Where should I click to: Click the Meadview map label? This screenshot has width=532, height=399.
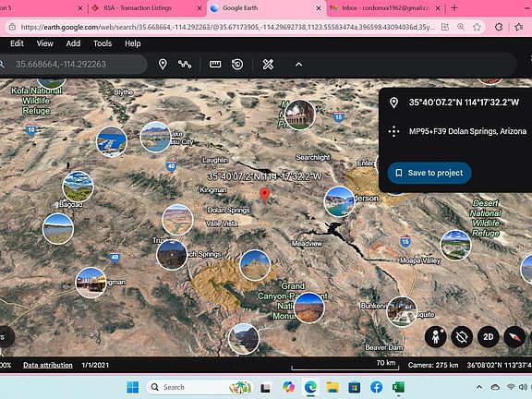307,243
